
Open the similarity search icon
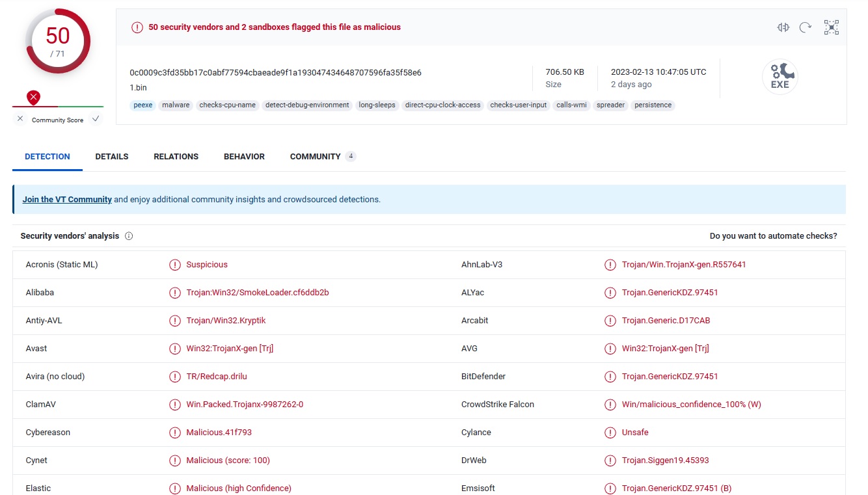tap(783, 27)
